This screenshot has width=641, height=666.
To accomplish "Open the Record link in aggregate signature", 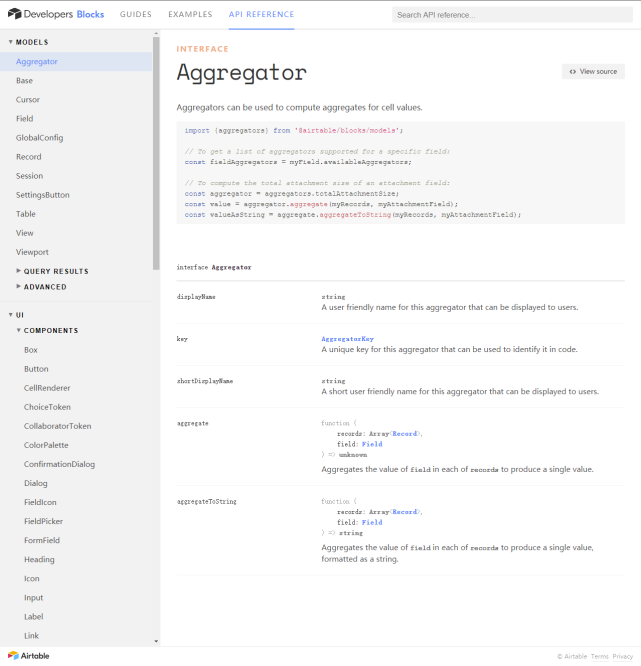I will pyautogui.click(x=404, y=434).
